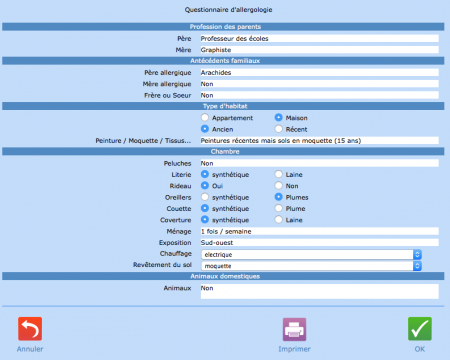450x360 pixels.
Task: Set Rideau to Non
Action: click(x=279, y=185)
